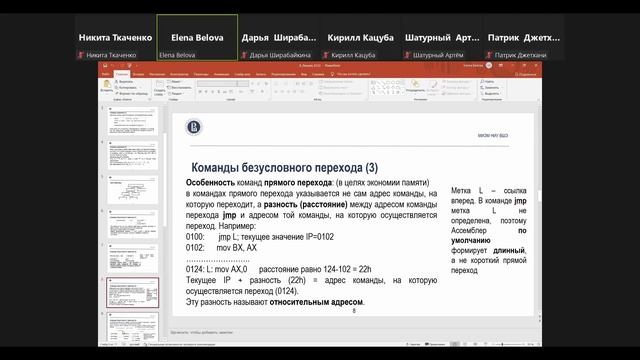Select Патрик Джетхани participant tile
The width and height of the screenshot is (640, 360).
click(524, 38)
